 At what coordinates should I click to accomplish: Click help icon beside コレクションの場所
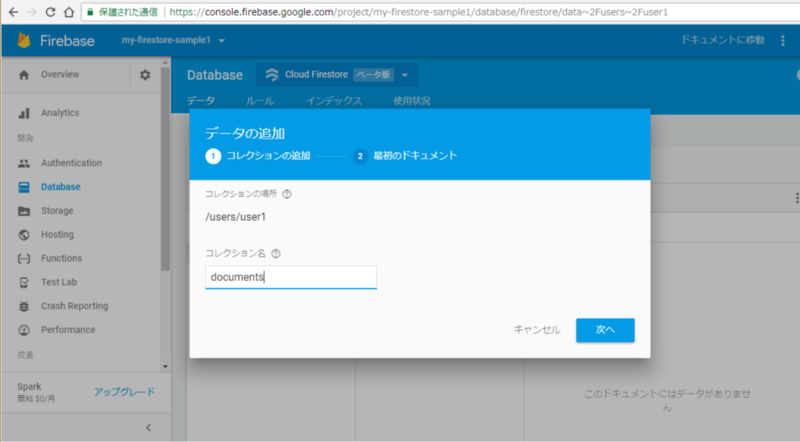click(x=287, y=194)
